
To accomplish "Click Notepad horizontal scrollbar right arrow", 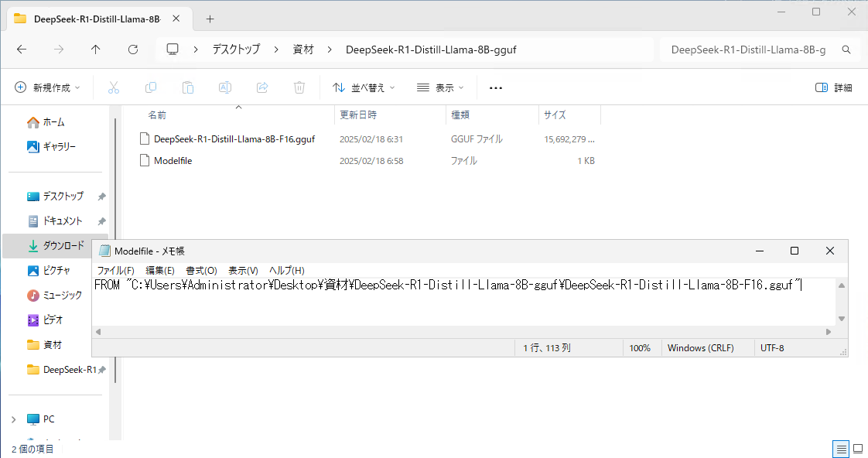I will pyautogui.click(x=828, y=332).
